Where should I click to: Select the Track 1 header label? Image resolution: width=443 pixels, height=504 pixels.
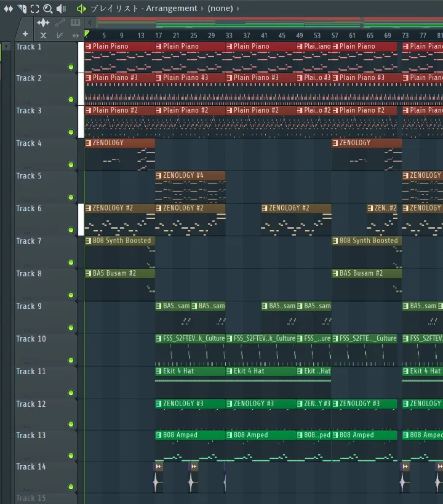(x=29, y=47)
